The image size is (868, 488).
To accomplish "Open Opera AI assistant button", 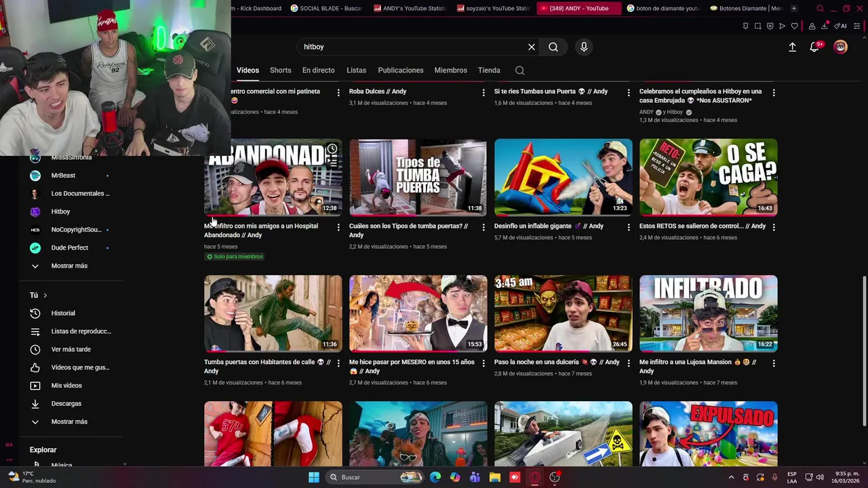I will click(x=840, y=26).
